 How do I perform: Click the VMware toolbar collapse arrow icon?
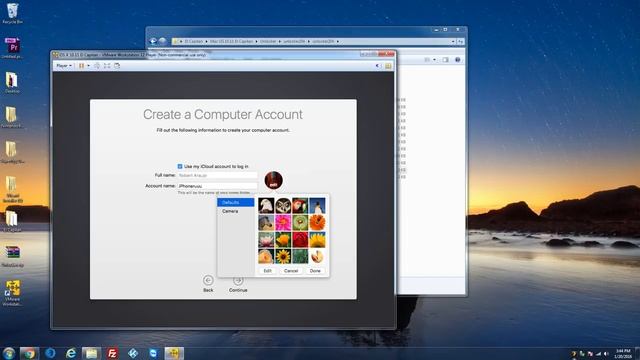(x=378, y=66)
